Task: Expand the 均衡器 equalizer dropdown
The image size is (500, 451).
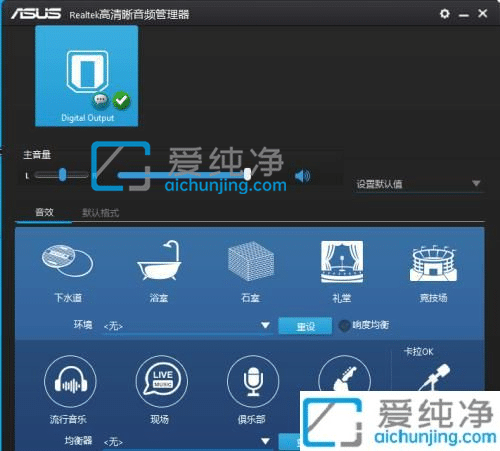Action: point(187,442)
